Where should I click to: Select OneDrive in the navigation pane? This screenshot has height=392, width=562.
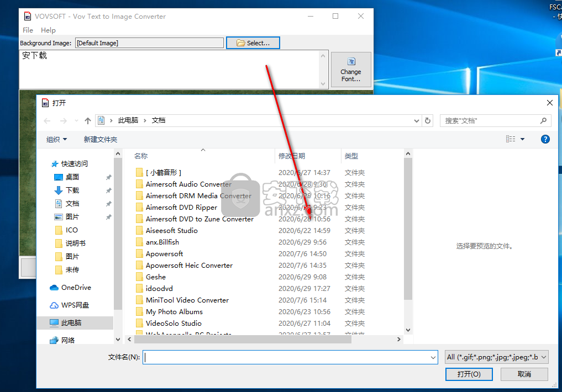76,288
